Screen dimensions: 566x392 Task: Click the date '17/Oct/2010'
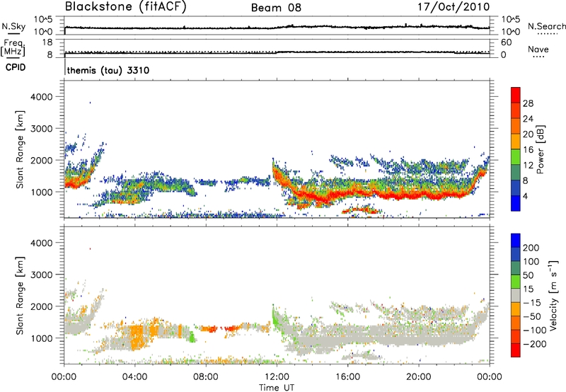tap(454, 6)
